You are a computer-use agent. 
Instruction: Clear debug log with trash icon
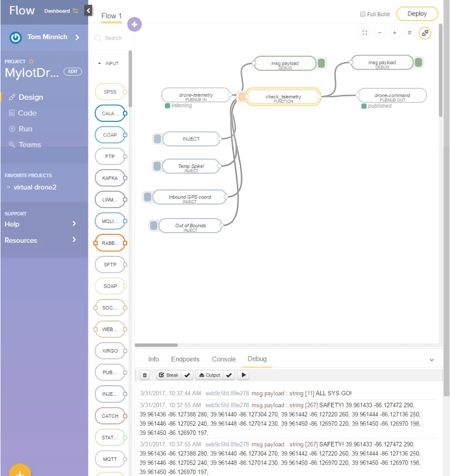tap(145, 375)
